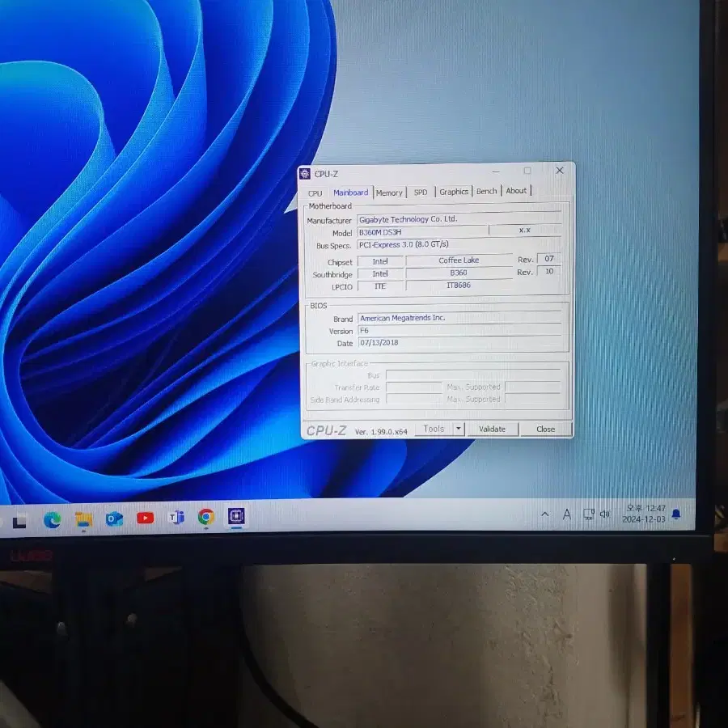Open Microsoft Teams from the taskbar
This screenshot has width=728, height=728.
coord(176,517)
